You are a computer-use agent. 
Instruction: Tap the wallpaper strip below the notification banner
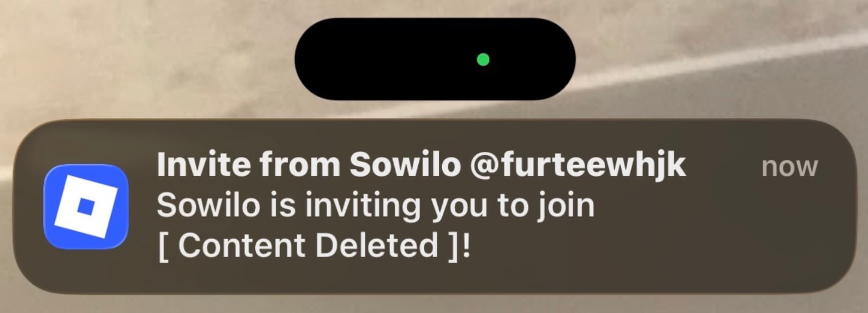pos(434,304)
